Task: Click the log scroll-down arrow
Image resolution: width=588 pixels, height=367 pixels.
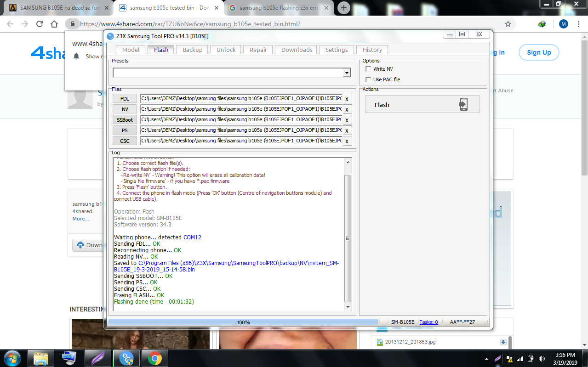Action: click(348, 307)
